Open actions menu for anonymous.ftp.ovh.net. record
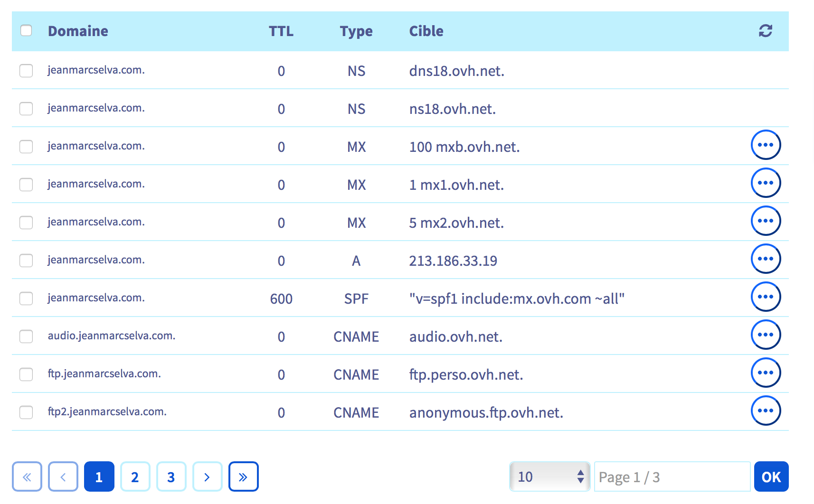Image resolution: width=814 pixels, height=504 pixels. (765, 411)
